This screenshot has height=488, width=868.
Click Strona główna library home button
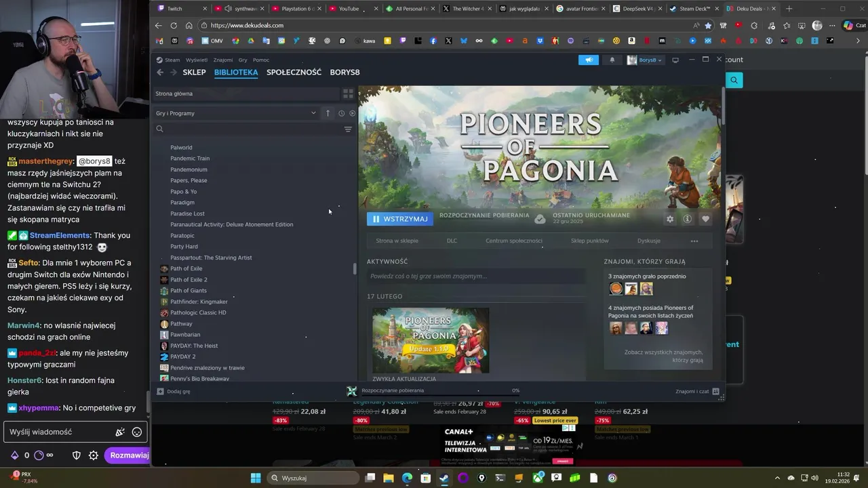pos(247,94)
